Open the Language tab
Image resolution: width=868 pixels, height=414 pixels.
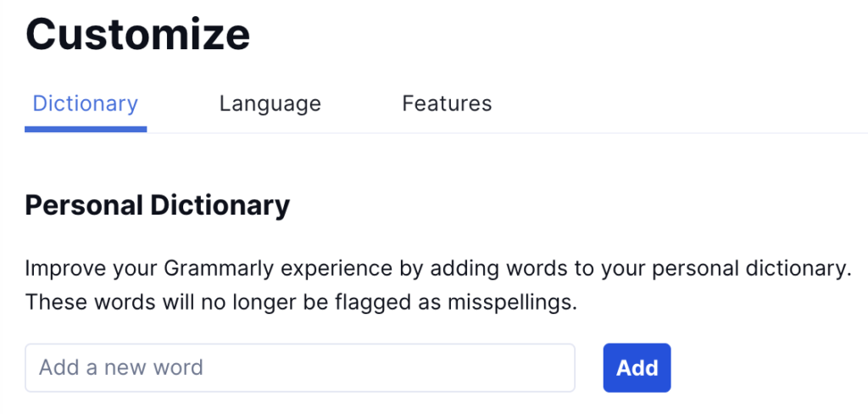[x=270, y=103]
